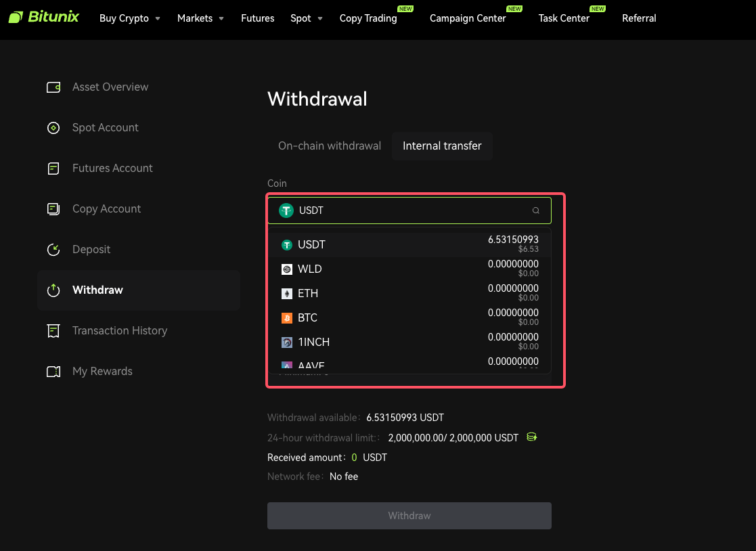Click the Bitunix logo
The height and width of the screenshot is (551, 756).
point(43,18)
